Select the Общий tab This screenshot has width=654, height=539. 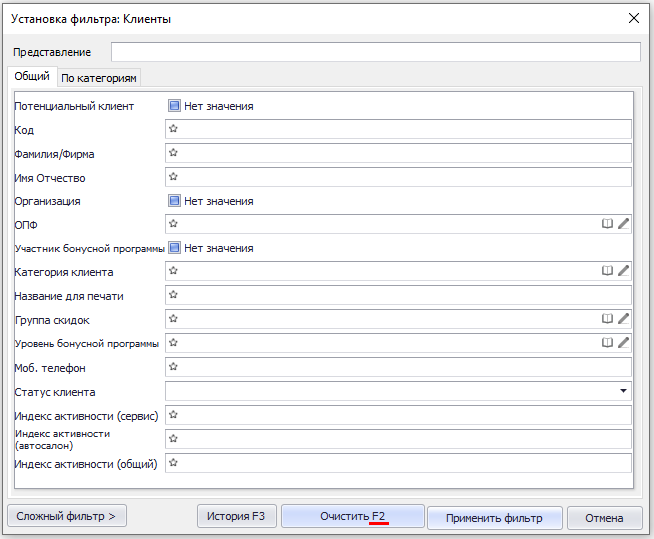(32, 77)
